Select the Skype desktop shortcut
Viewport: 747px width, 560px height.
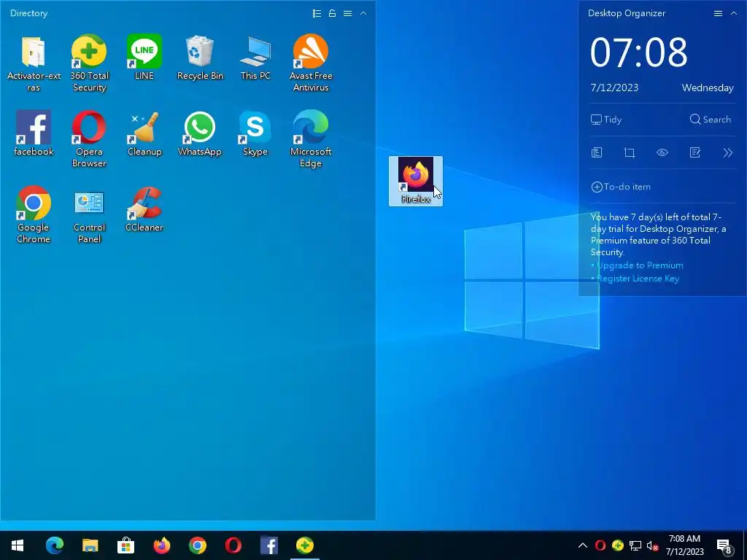coord(255,133)
